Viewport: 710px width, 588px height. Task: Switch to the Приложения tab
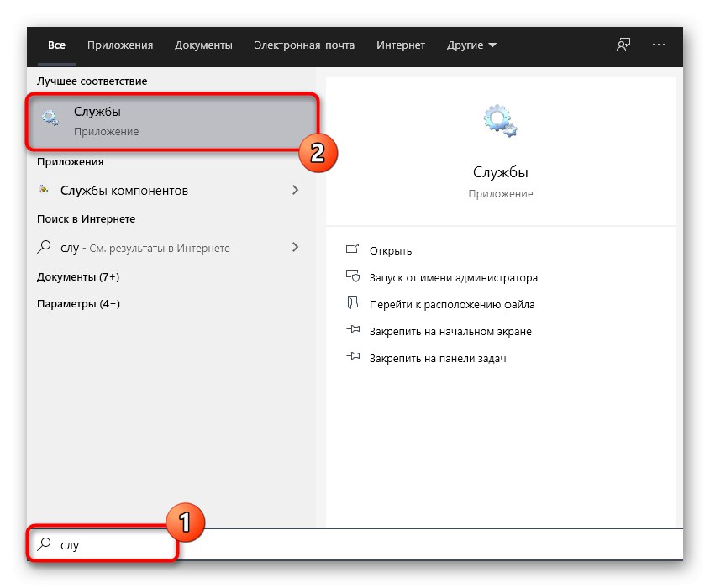click(x=120, y=45)
